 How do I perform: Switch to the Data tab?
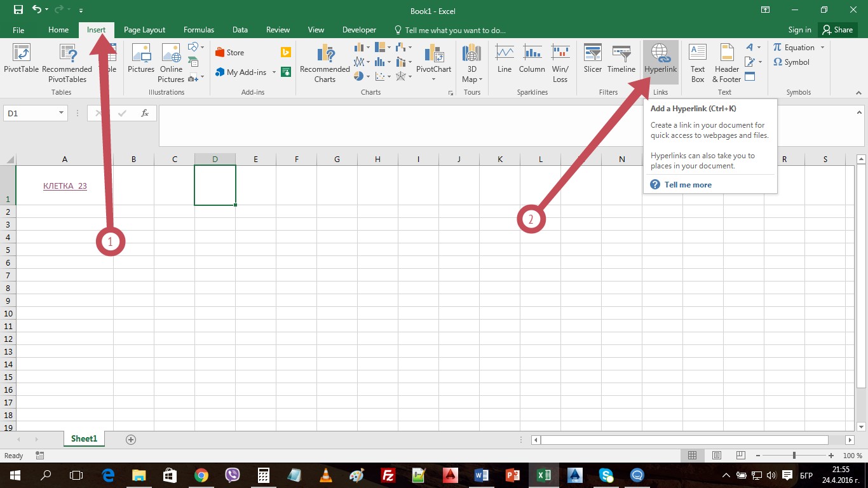pyautogui.click(x=240, y=30)
